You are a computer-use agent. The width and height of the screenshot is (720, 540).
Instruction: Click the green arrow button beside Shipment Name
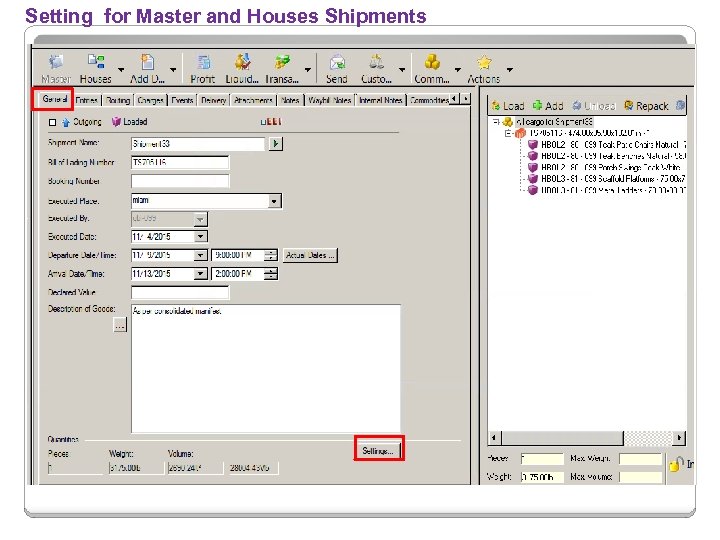click(276, 144)
